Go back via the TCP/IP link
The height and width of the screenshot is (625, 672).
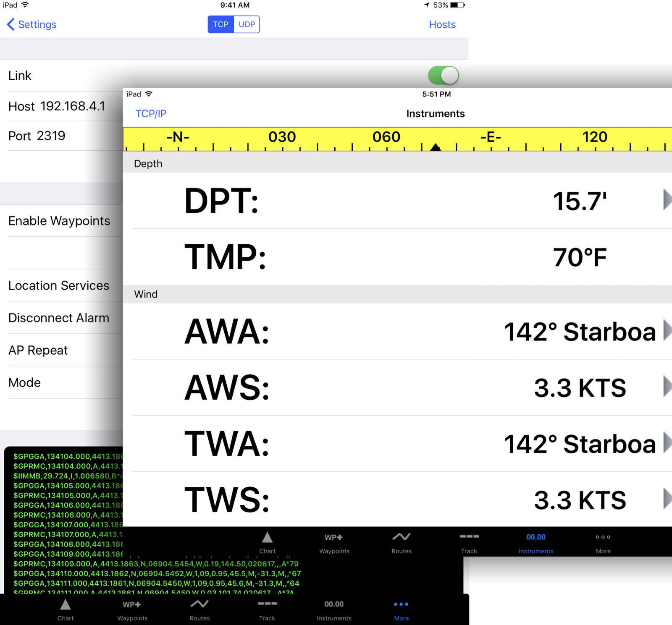coord(151,114)
